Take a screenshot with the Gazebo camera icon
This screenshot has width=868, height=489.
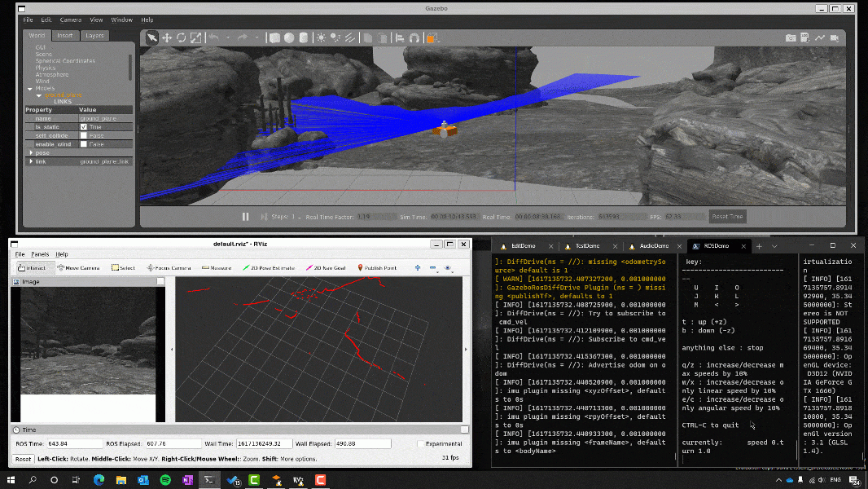[x=790, y=37]
